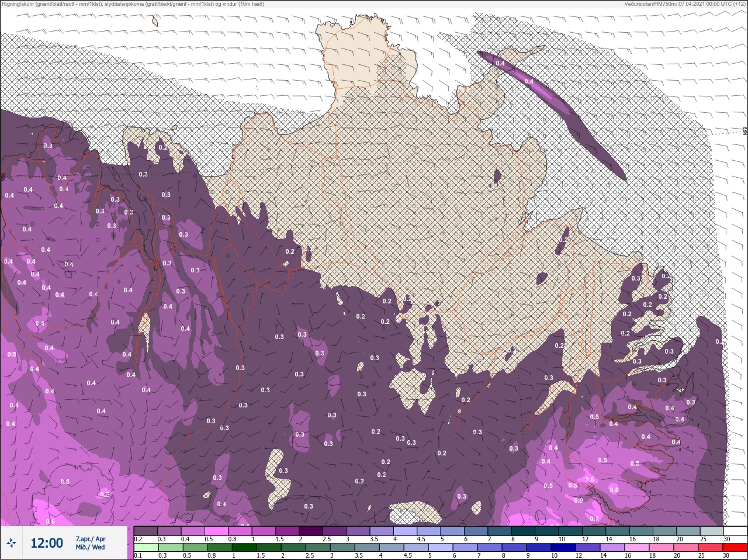The height and width of the screenshot is (560, 748).
Task: Select bottom-row legend swatch between 5 and 6
Action: click(x=441, y=548)
